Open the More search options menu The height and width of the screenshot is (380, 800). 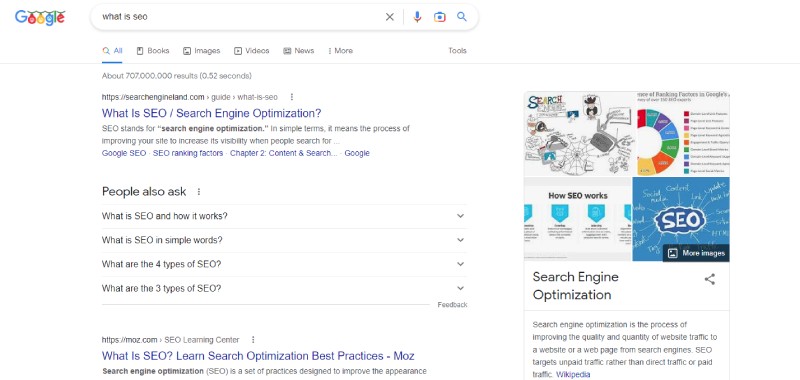(x=340, y=51)
